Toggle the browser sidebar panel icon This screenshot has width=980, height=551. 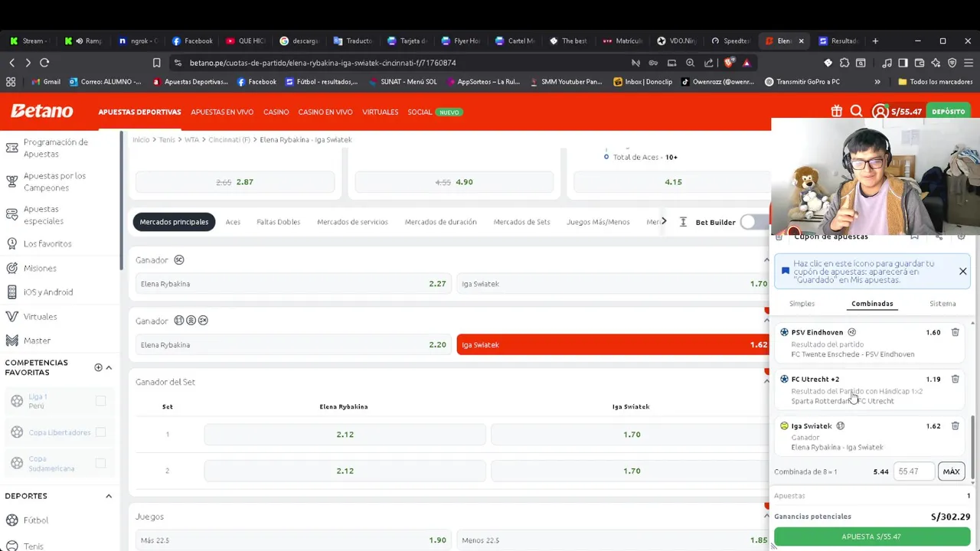pyautogui.click(x=903, y=63)
